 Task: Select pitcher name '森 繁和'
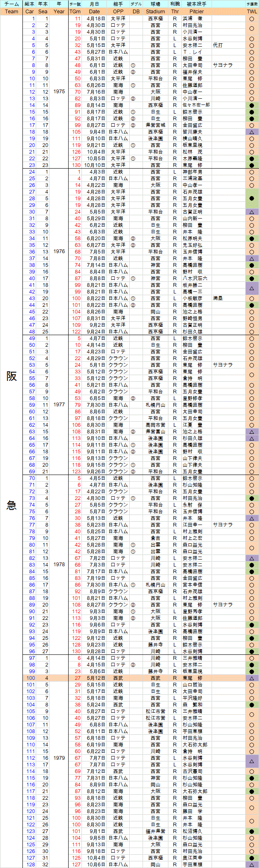tap(193, 704)
